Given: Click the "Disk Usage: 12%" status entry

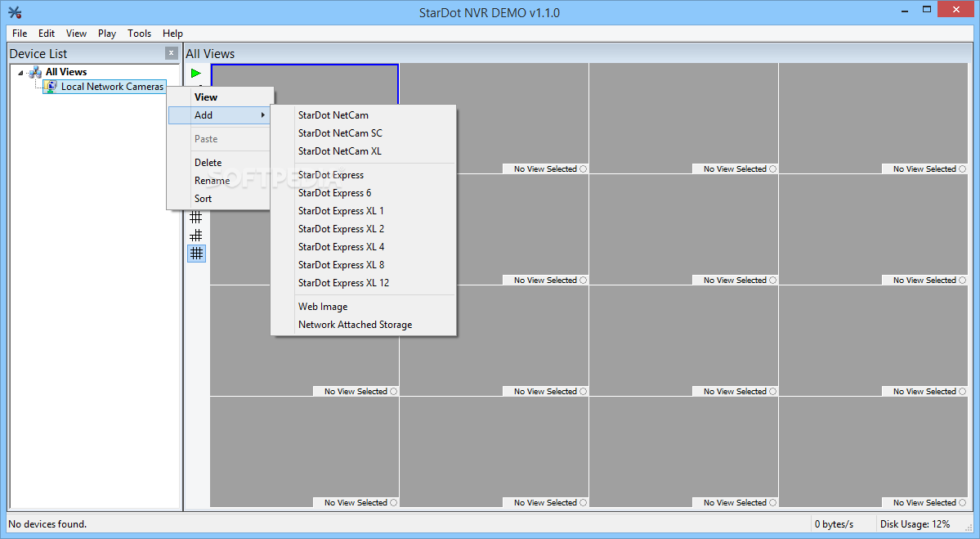Looking at the screenshot, I should pos(915,524).
